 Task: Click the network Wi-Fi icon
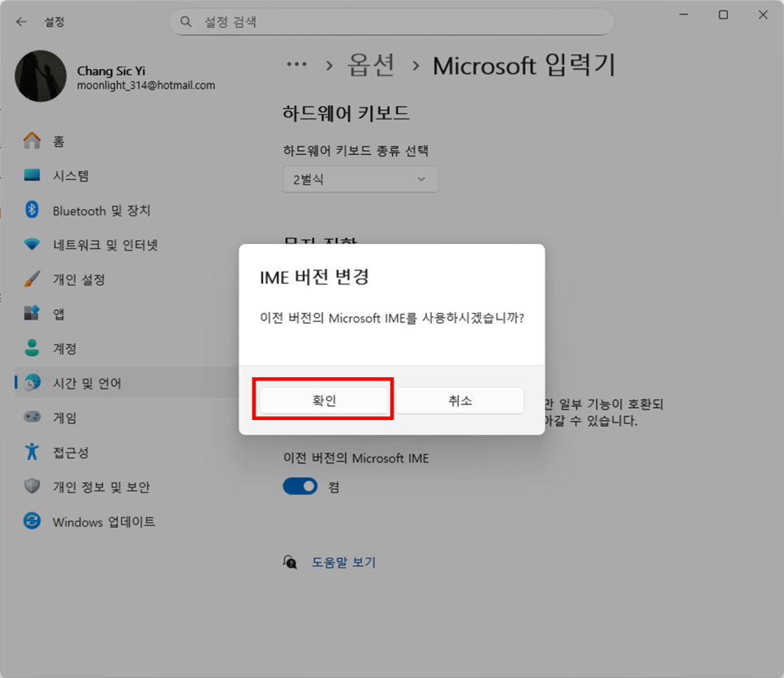coord(32,244)
